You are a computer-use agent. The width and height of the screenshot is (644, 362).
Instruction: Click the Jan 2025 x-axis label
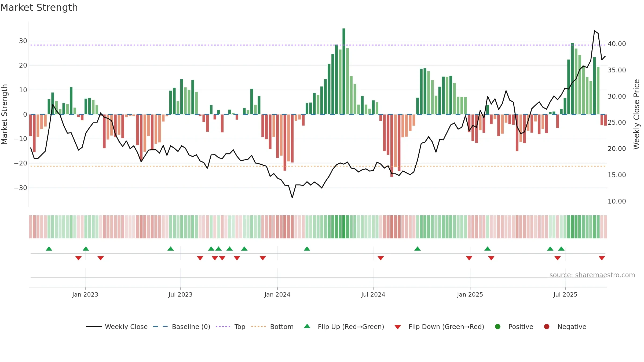[470, 294]
